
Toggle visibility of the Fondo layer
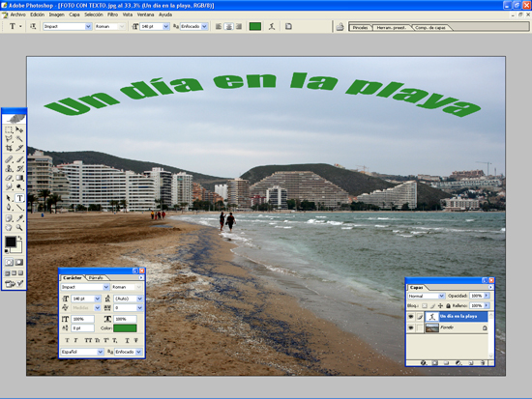point(411,328)
